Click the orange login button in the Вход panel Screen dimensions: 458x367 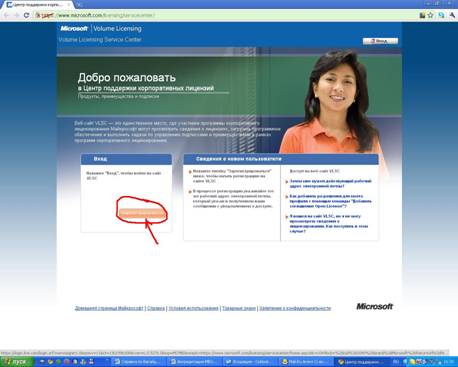pyautogui.click(x=142, y=213)
